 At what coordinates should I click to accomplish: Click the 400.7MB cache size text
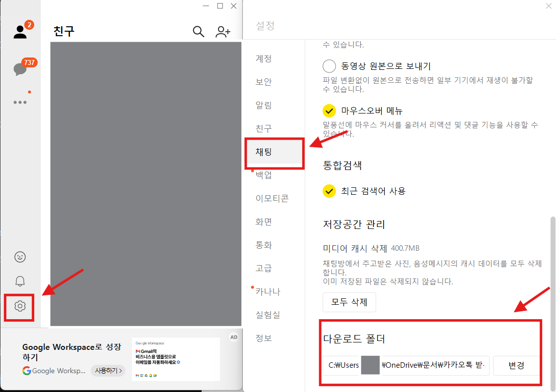(405, 248)
